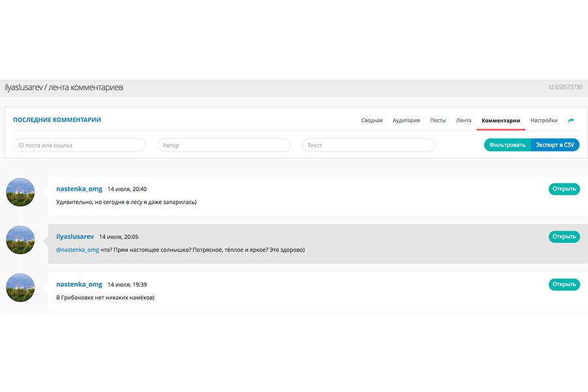Image resolution: width=588 pixels, height=392 pixels.
Task: Click the Фильтровать button
Action: (508, 145)
